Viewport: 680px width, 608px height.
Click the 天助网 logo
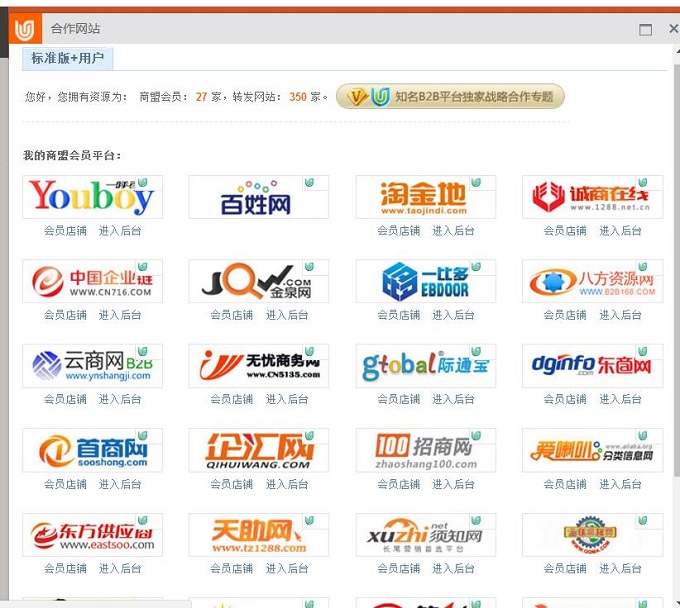tap(258, 535)
